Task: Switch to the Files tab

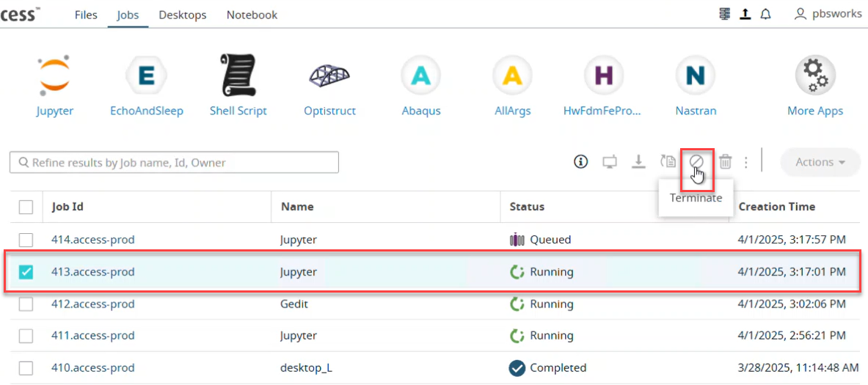Action: pos(86,15)
